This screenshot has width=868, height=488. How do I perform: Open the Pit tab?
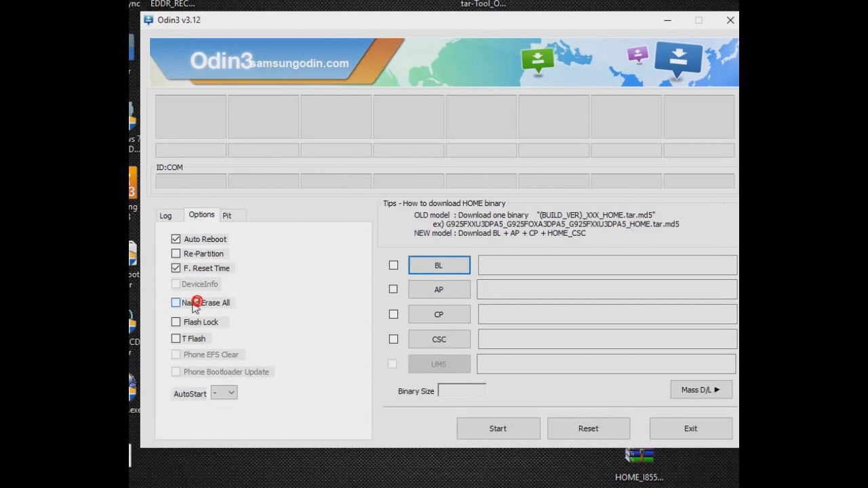227,216
